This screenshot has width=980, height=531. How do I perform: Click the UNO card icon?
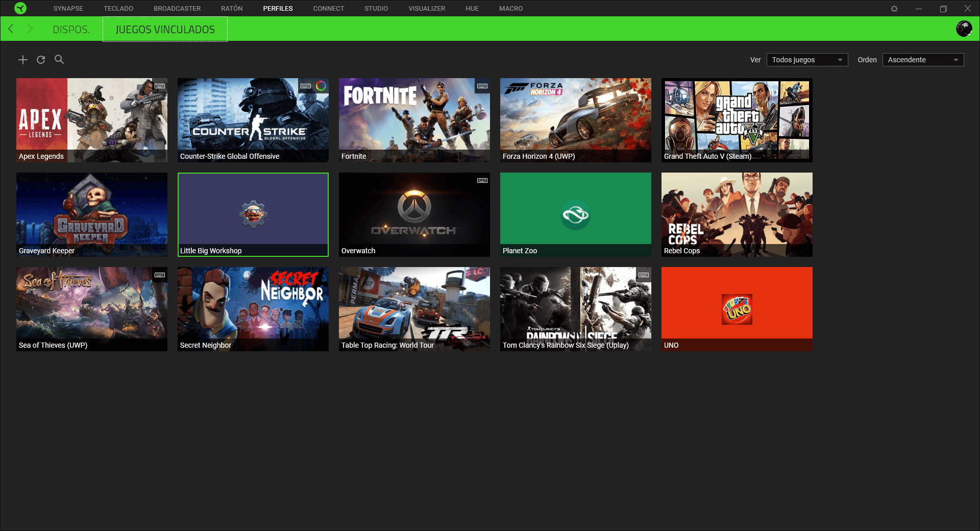click(737, 309)
